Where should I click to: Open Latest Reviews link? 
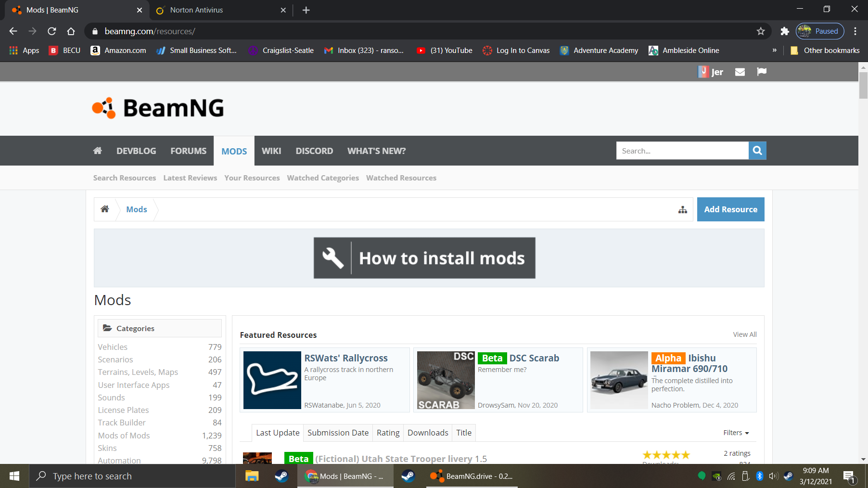click(x=190, y=178)
